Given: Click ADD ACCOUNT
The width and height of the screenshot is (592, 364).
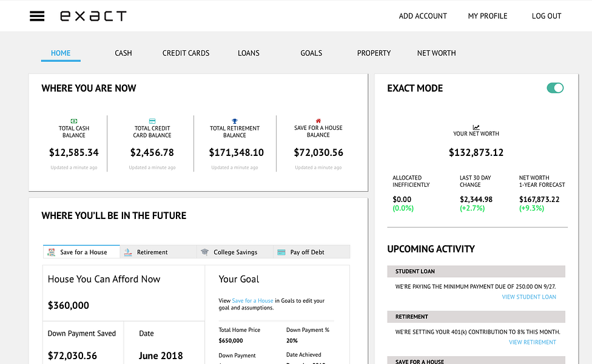Looking at the screenshot, I should (423, 16).
